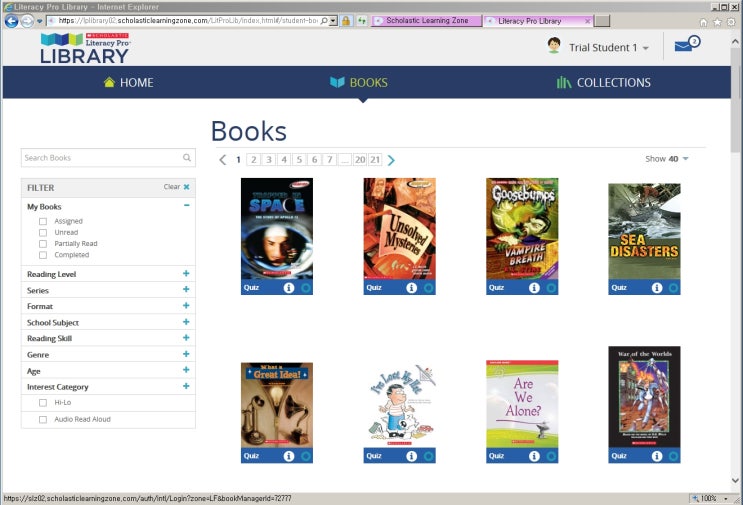The width and height of the screenshot is (743, 505).
Task: Collapse the My Books filter section
Action: tap(187, 205)
